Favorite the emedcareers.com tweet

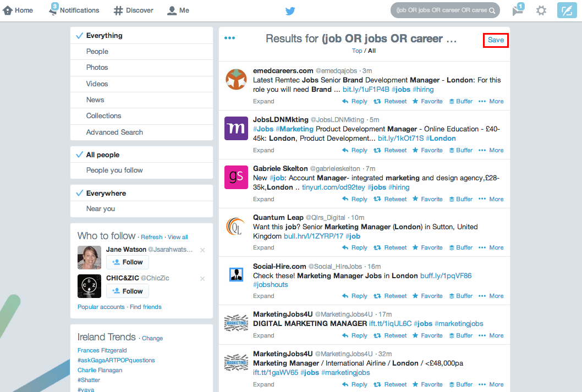[x=427, y=101]
